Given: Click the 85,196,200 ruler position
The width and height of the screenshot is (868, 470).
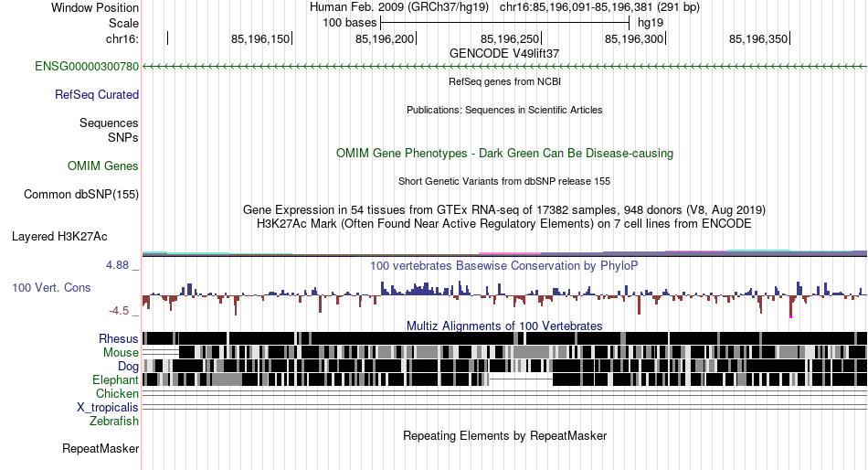Looking at the screenshot, I should 385,38.
